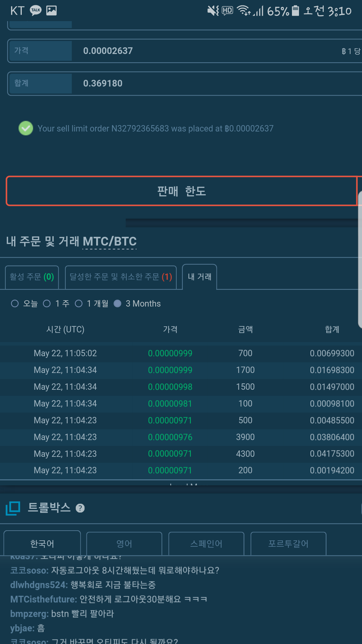Select the 1 개월 filter radio
The image size is (362, 644).
click(79, 304)
